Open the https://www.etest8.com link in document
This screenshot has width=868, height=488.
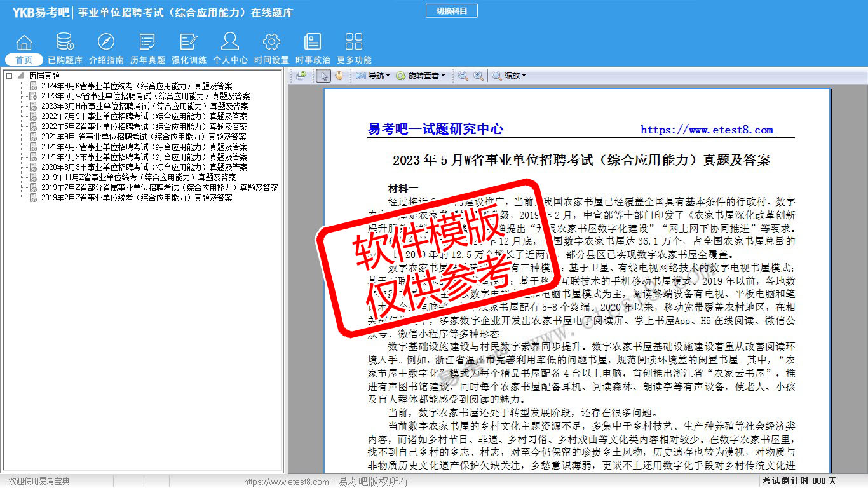pos(707,130)
